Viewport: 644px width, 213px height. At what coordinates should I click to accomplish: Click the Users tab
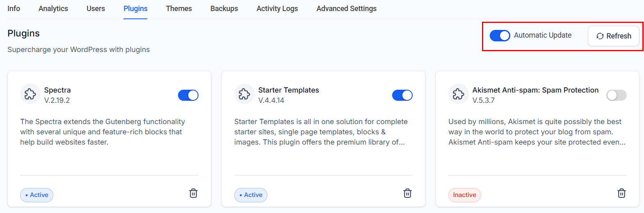(x=96, y=9)
